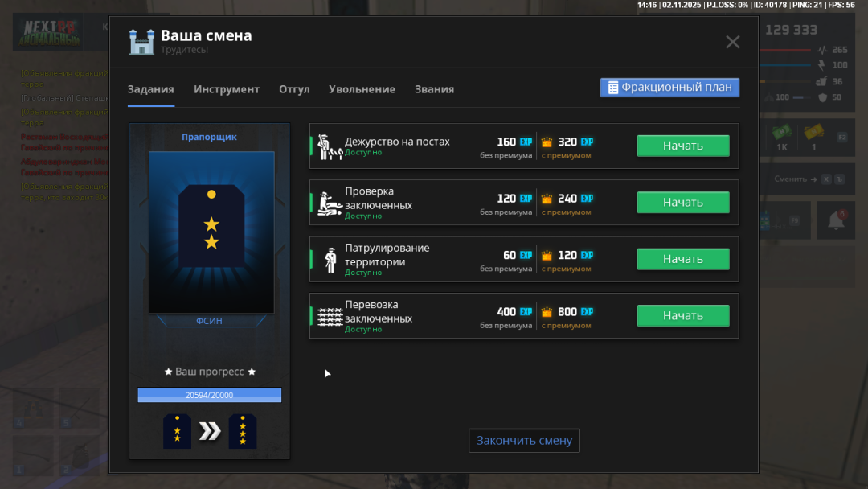Click the crown icon next to 800 EXP
Viewport: 868px width, 489px height.
click(x=547, y=312)
